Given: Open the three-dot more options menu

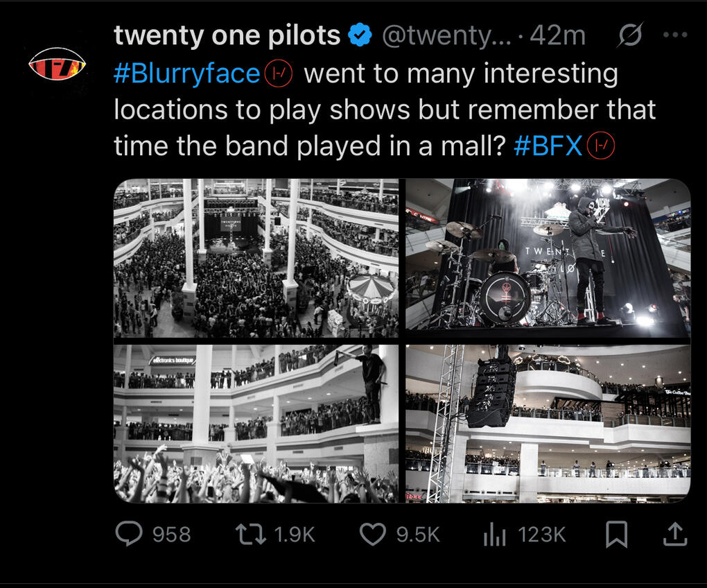Looking at the screenshot, I should pos(675,34).
